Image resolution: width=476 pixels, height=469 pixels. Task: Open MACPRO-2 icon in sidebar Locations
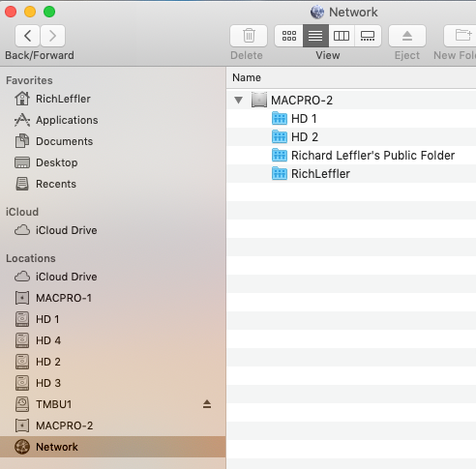22,425
